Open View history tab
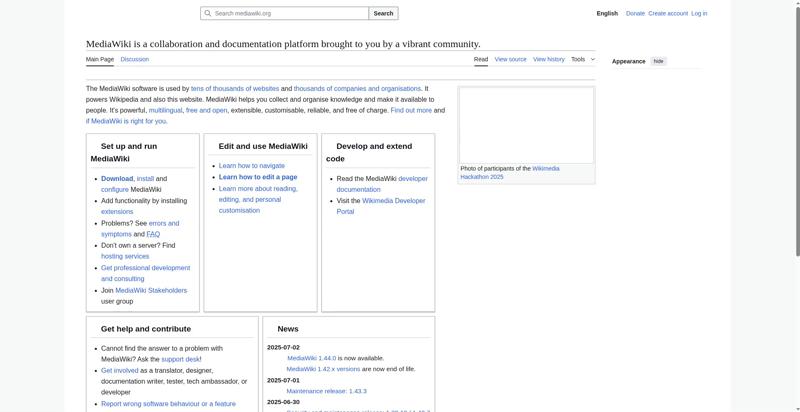 pos(549,59)
